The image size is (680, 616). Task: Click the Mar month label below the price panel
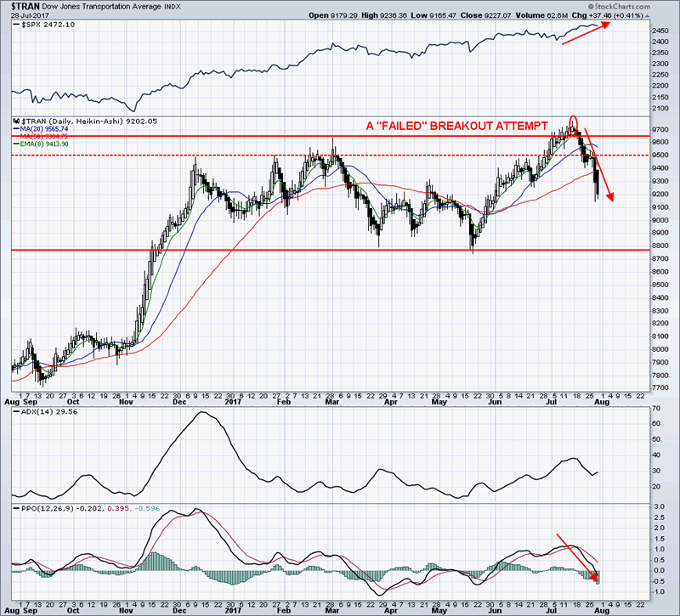(331, 402)
